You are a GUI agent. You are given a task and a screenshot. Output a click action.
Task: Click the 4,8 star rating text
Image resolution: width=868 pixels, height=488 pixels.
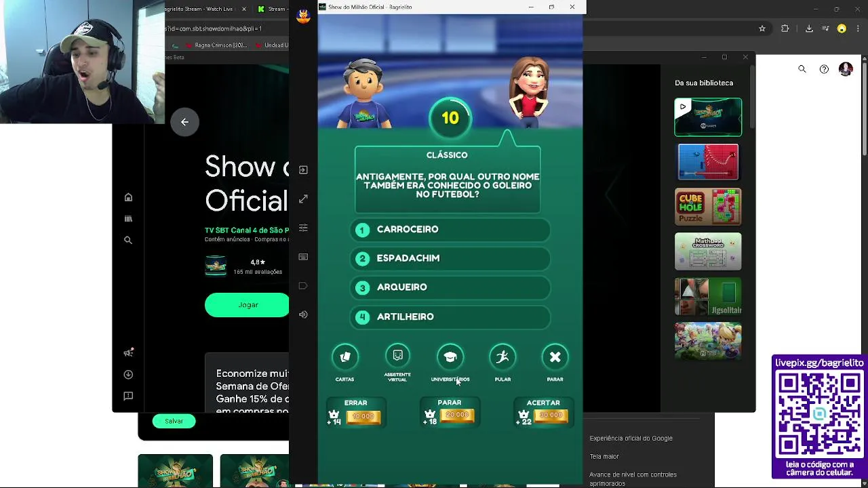[258, 262]
